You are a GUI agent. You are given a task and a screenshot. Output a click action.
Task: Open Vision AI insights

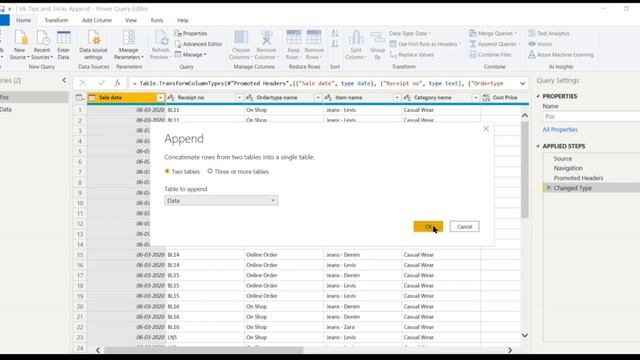540,44
